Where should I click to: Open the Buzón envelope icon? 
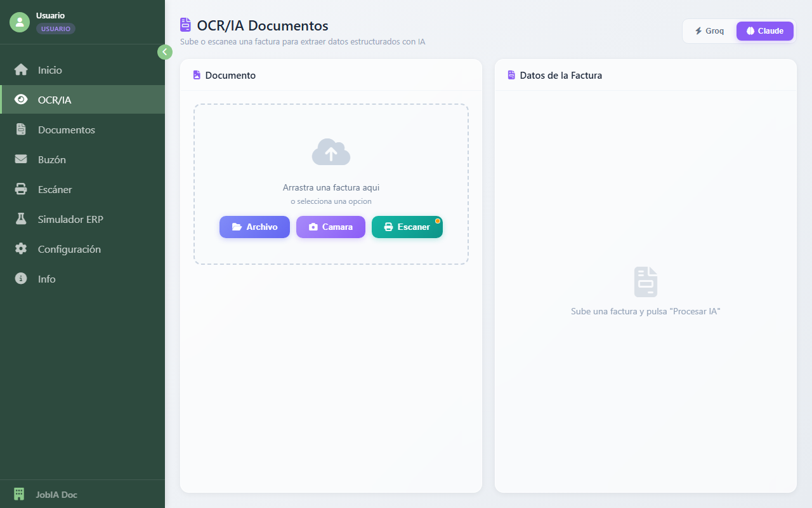tap(20, 159)
